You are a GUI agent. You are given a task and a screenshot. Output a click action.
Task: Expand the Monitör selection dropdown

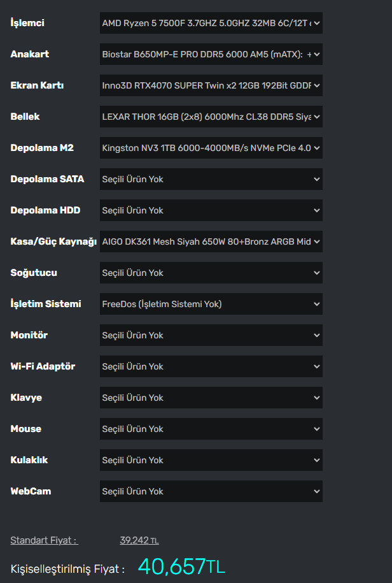[211, 336]
